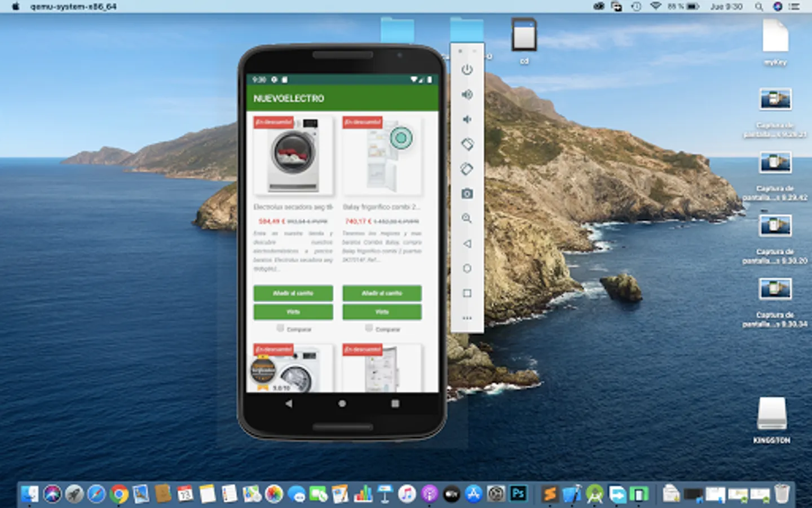Add Balay frigorífico to cart with Añadir al carrito
The width and height of the screenshot is (812, 508).
382,293
